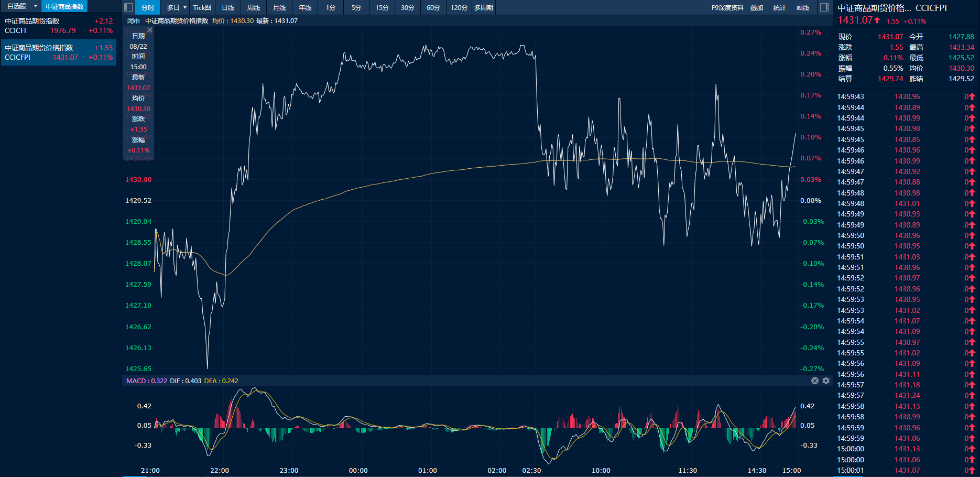Select the 5分 period
The image size is (980, 477).
tap(356, 7)
